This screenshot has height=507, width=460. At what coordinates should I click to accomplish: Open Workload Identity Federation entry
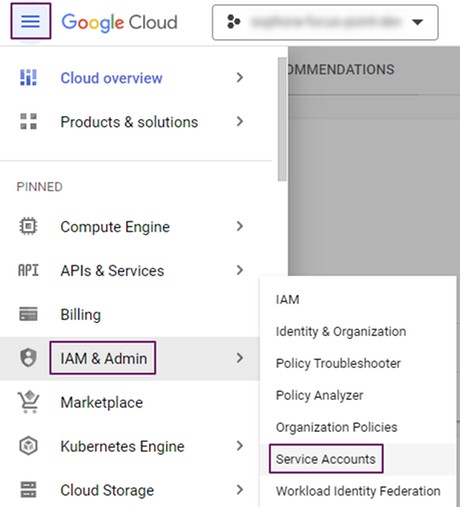358,491
